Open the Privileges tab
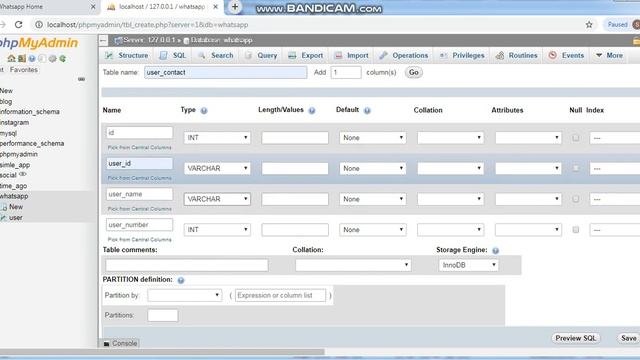Screen dimensions: 640x360 click(462, 56)
